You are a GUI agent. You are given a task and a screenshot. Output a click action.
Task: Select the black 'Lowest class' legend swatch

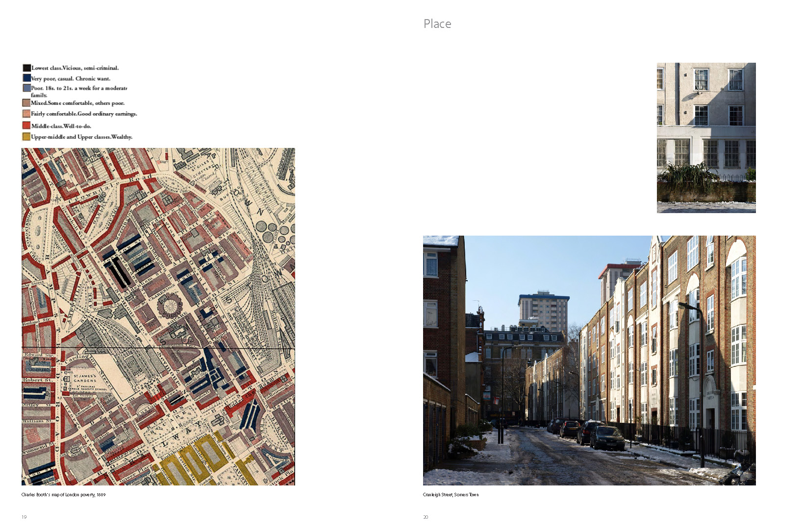[x=27, y=68]
